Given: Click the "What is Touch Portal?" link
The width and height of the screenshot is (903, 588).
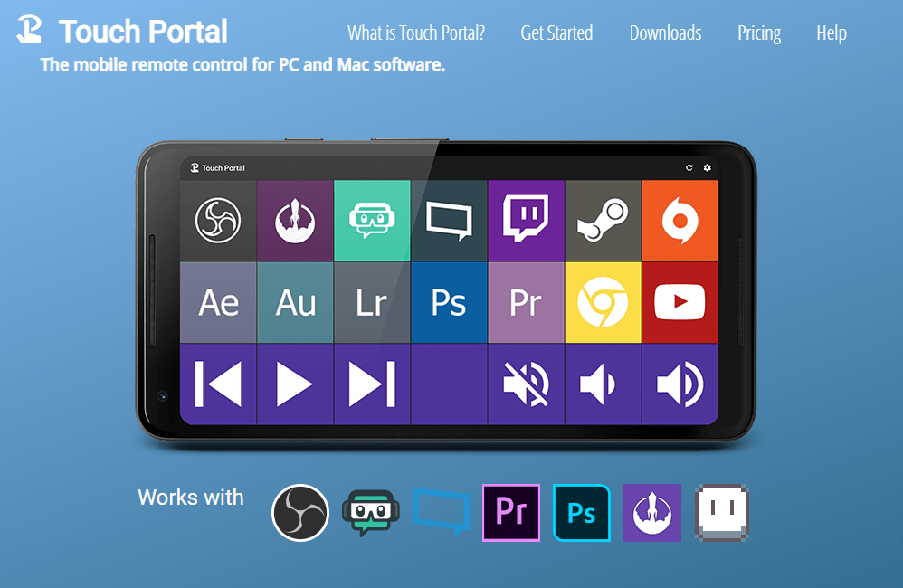Looking at the screenshot, I should (x=415, y=33).
